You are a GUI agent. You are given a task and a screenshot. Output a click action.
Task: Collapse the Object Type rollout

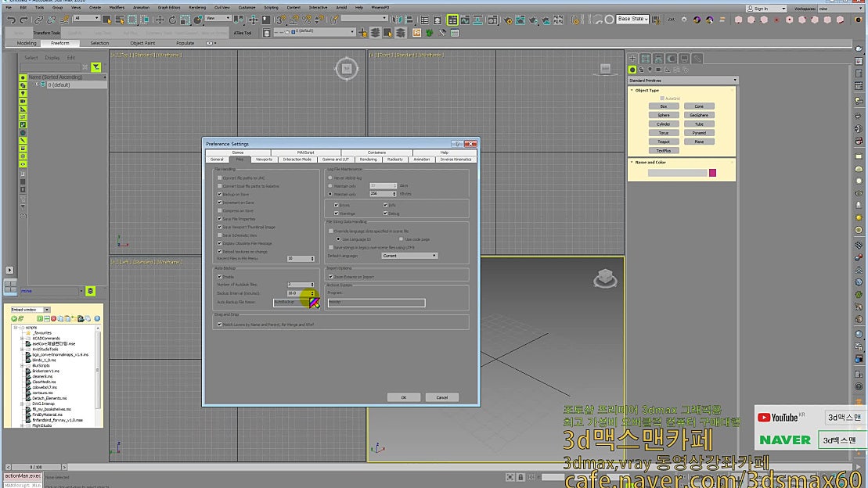(647, 91)
